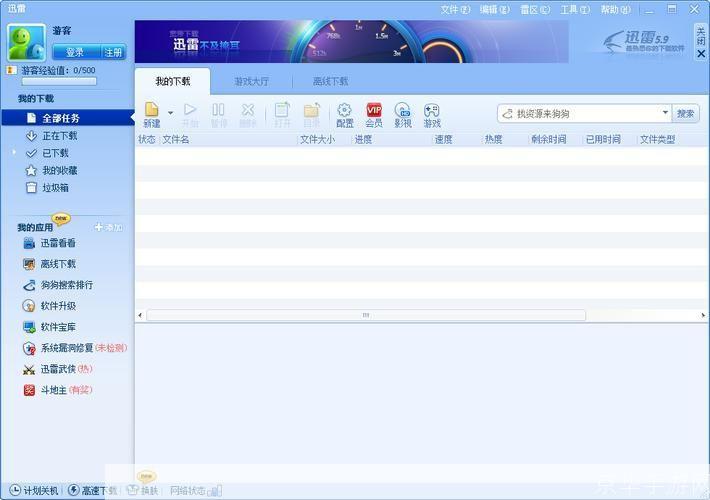Open the 帮助 menu

point(615,10)
